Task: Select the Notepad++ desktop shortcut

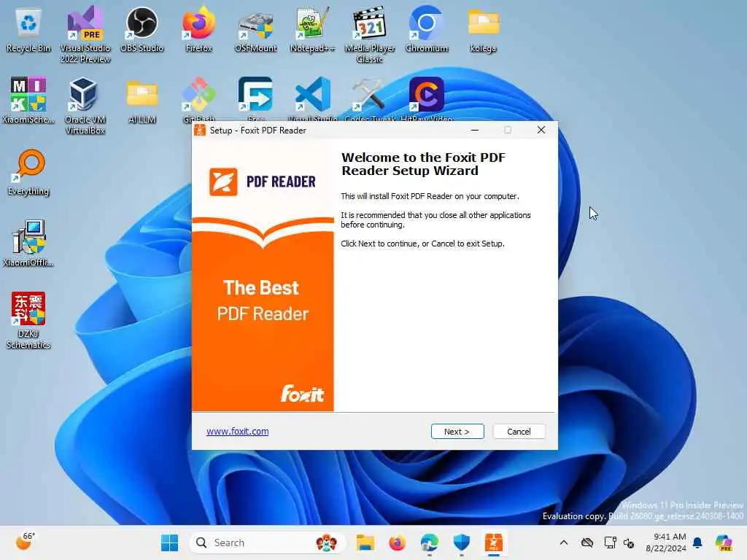Action: tap(312, 29)
